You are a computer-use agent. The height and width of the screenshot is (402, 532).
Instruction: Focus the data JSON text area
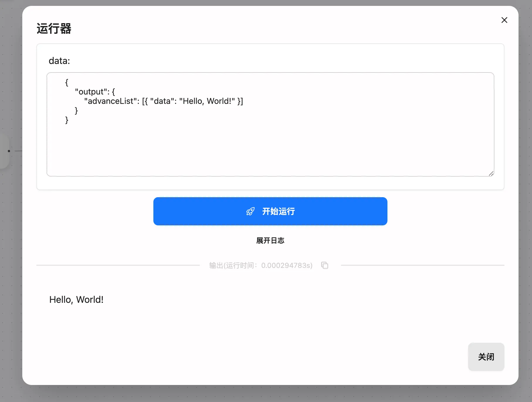pos(270,124)
